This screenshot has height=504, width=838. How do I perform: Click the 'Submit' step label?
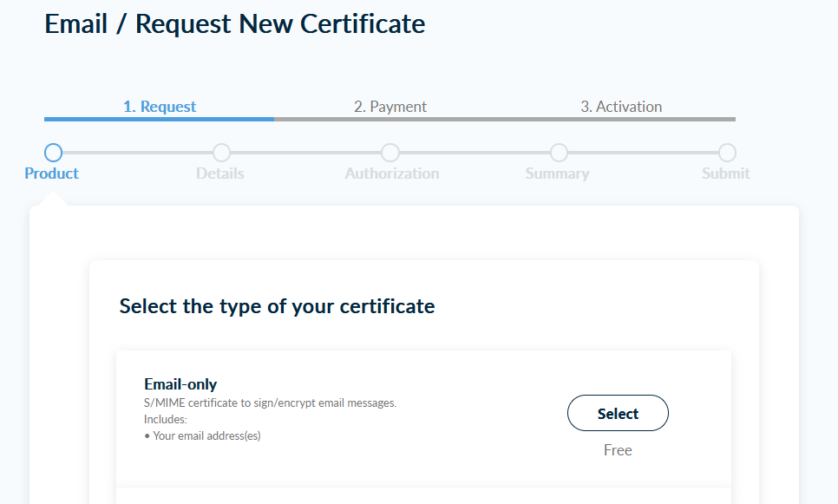tap(725, 173)
